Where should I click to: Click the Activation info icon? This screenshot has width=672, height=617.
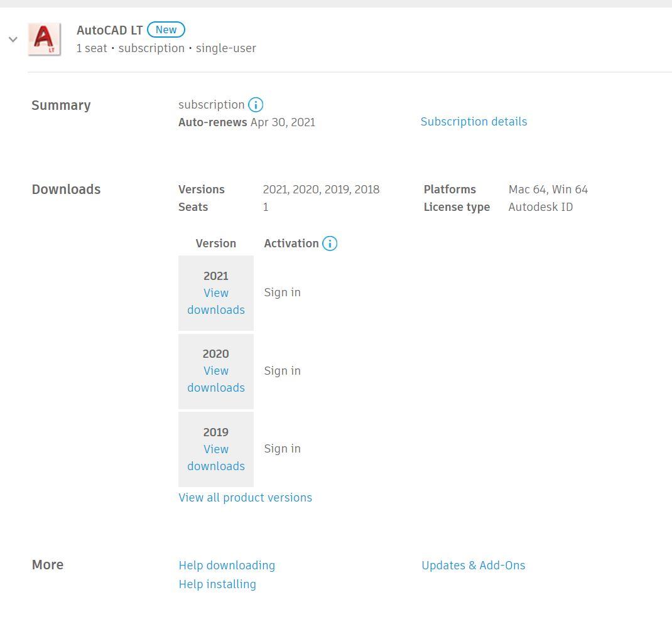[330, 244]
